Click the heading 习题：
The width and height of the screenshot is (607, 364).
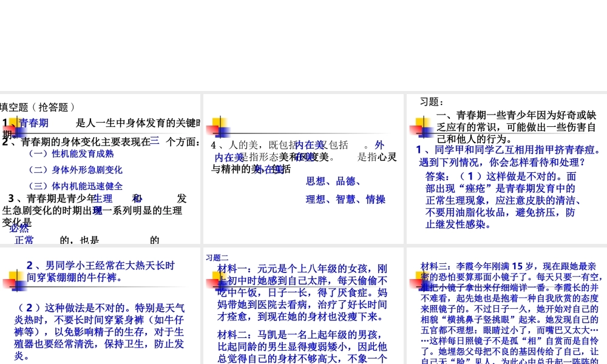click(432, 102)
